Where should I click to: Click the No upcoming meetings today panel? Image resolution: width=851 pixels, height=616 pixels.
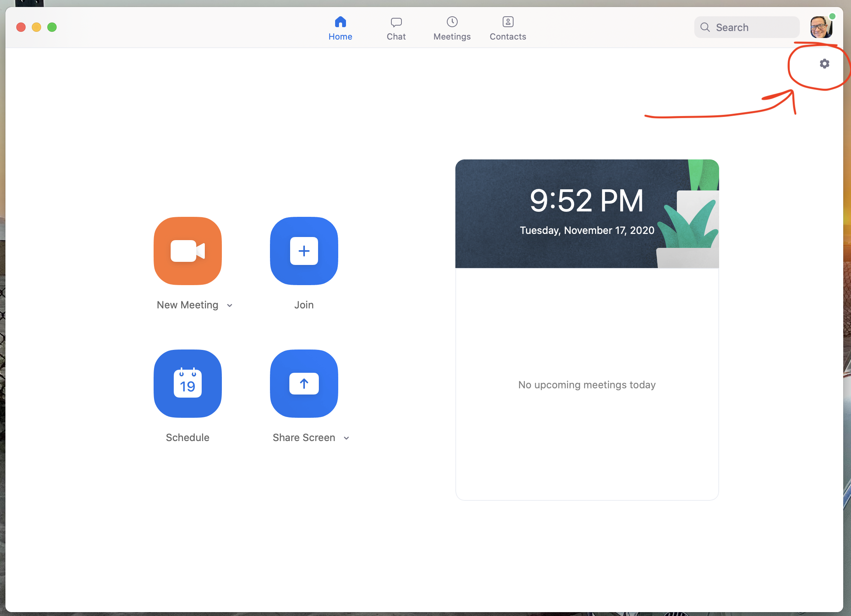(586, 384)
